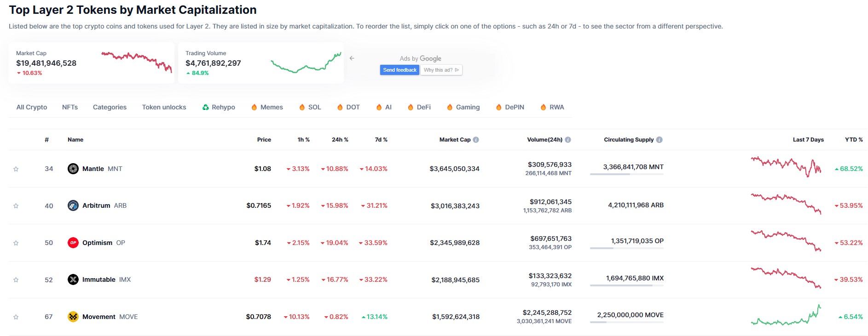
Task: Select the Gaming category label
Action: tap(468, 107)
